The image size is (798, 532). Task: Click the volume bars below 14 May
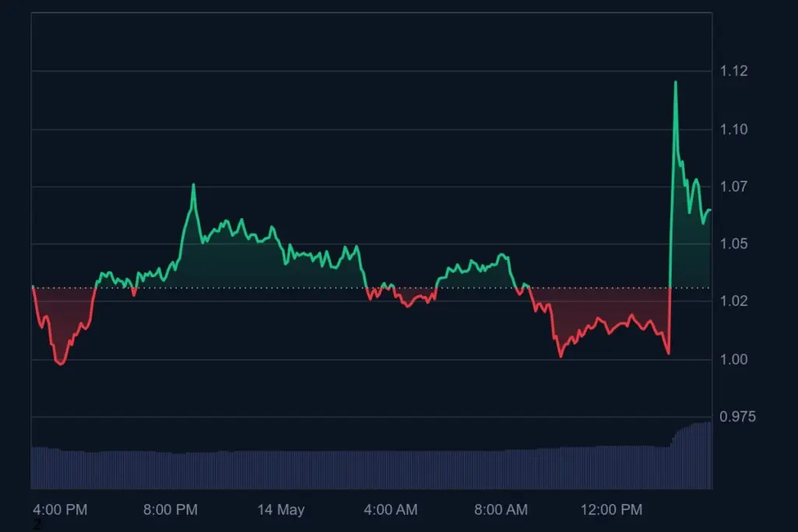[x=281, y=470]
